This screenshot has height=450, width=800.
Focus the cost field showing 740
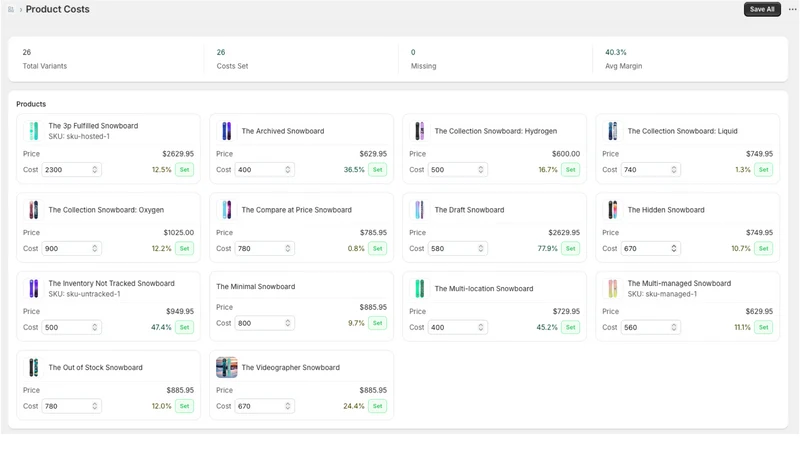[651, 169]
